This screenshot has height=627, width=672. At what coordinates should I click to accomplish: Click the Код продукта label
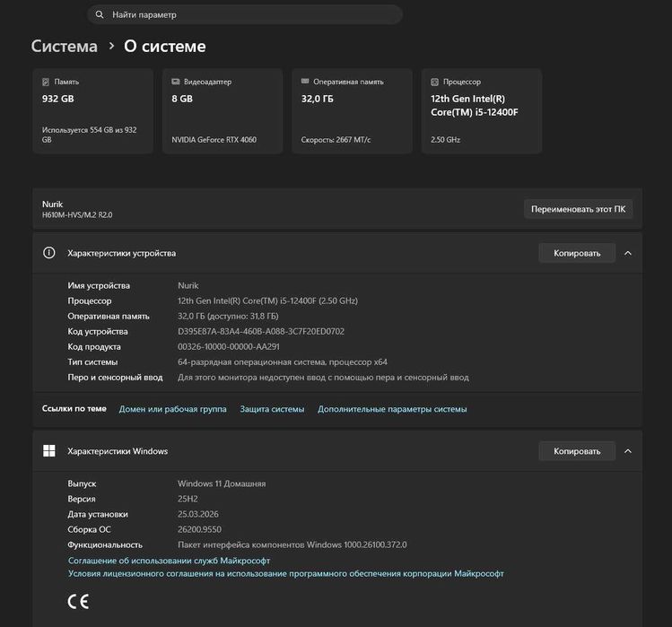point(94,346)
